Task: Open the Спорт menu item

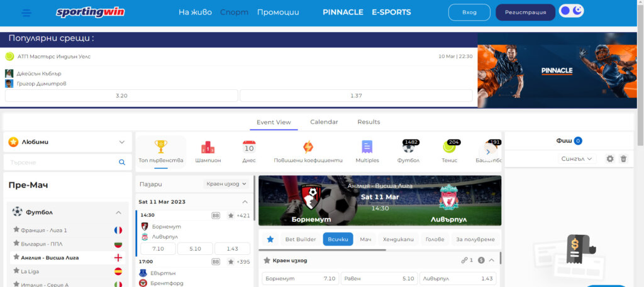Action: coord(234,13)
